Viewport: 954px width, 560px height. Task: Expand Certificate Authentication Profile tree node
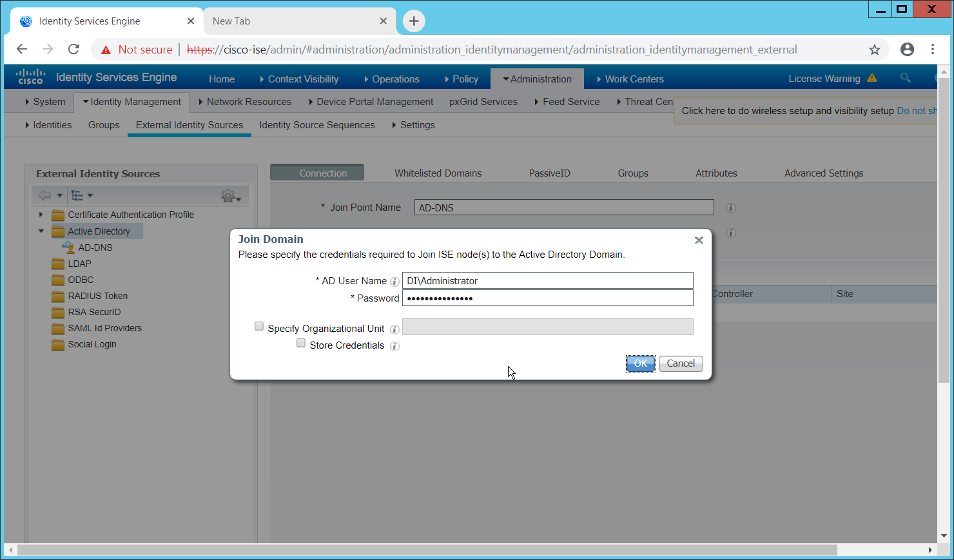(41, 215)
